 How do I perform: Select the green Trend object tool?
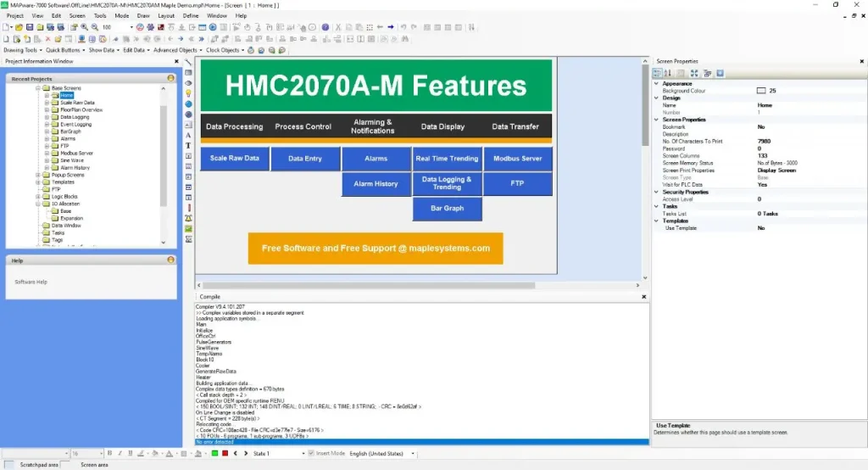tap(188, 229)
